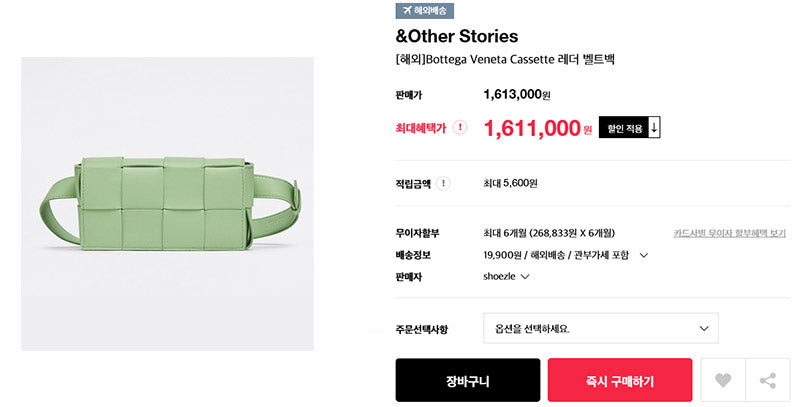
Task: Open 카드사별 무이자 할부혜택 보기 link
Action: point(730,233)
